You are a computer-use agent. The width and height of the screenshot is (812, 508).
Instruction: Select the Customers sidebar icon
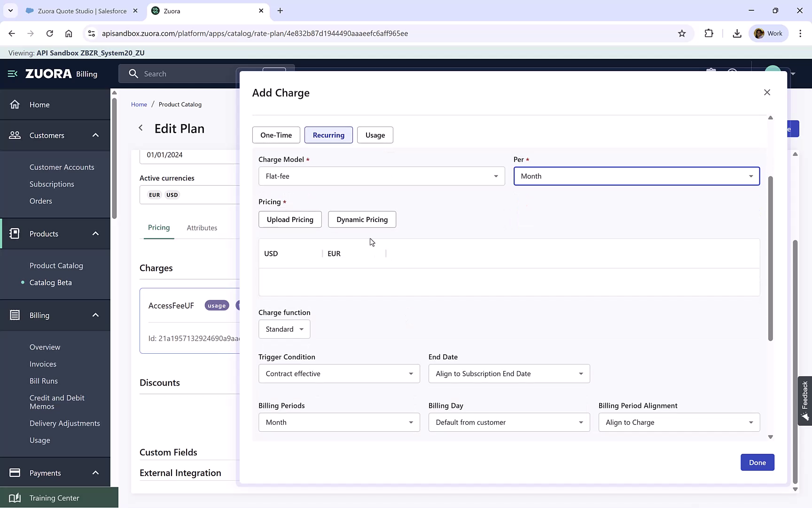coord(16,135)
